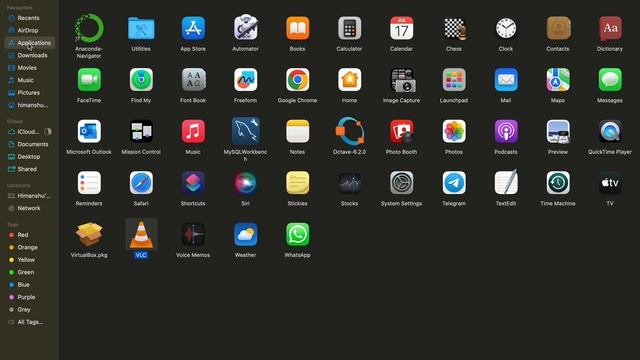Select the App Store icon
Image resolution: width=640 pixels, height=360 pixels.
(x=193, y=28)
